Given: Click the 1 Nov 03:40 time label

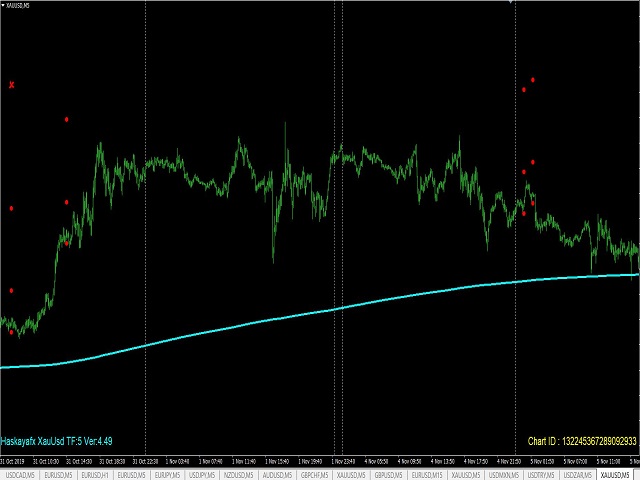Looking at the screenshot, I should [x=178, y=462].
